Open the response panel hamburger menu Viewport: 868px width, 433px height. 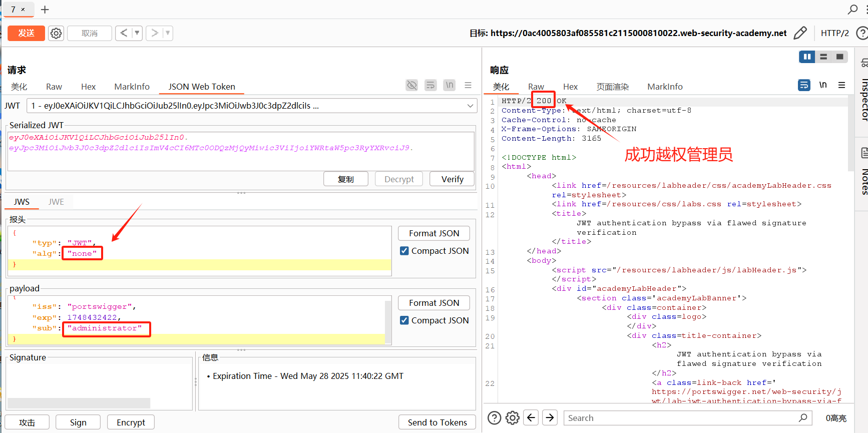point(842,85)
